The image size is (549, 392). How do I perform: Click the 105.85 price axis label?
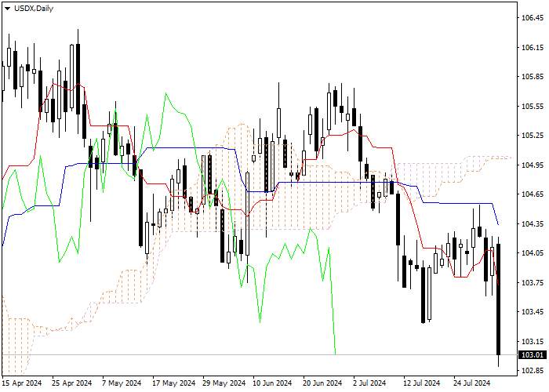533,77
